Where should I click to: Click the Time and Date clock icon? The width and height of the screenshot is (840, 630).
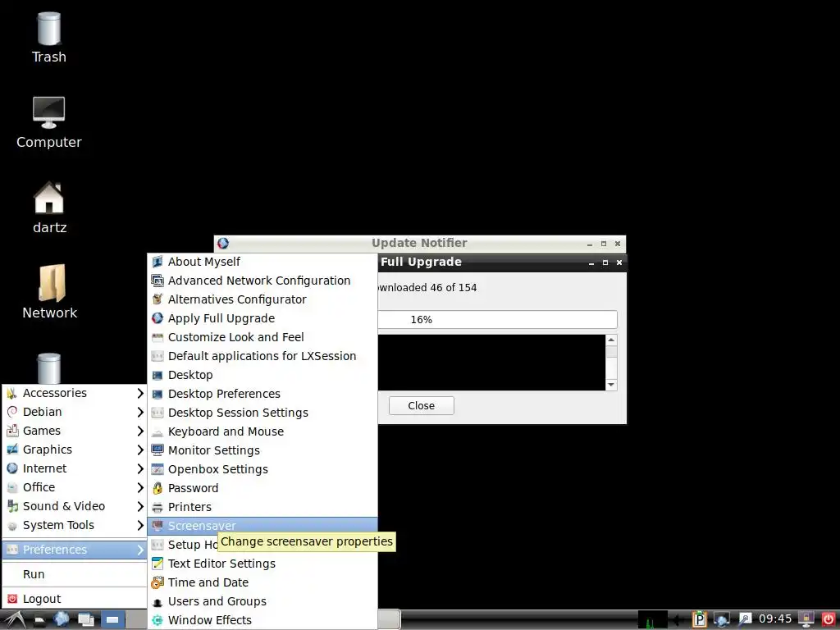click(157, 582)
